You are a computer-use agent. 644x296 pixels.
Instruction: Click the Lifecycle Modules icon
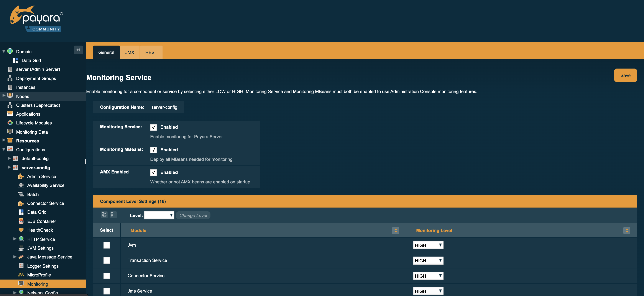point(10,123)
